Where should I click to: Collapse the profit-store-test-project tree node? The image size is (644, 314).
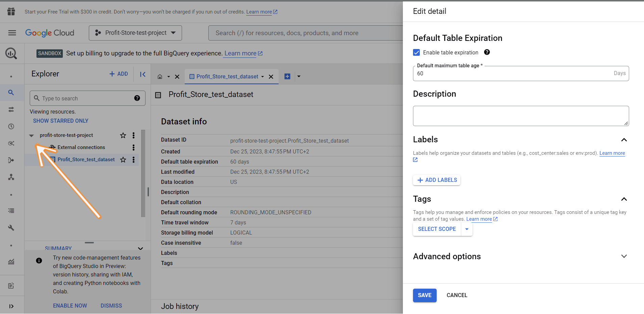tap(31, 136)
